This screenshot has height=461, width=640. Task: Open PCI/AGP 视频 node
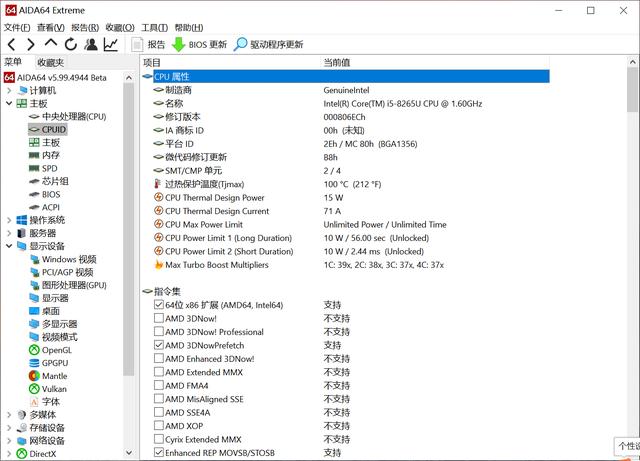tap(67, 272)
